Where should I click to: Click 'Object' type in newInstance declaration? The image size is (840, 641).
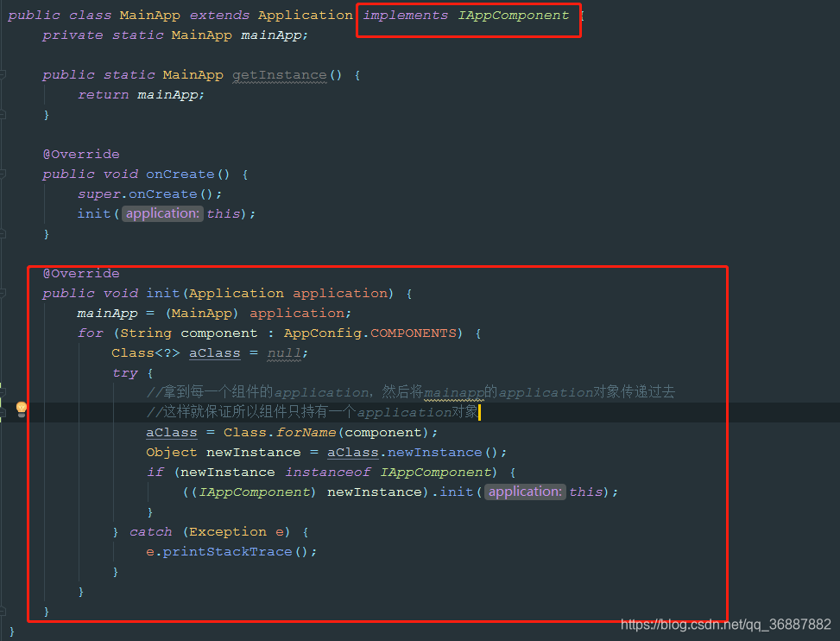[172, 452]
